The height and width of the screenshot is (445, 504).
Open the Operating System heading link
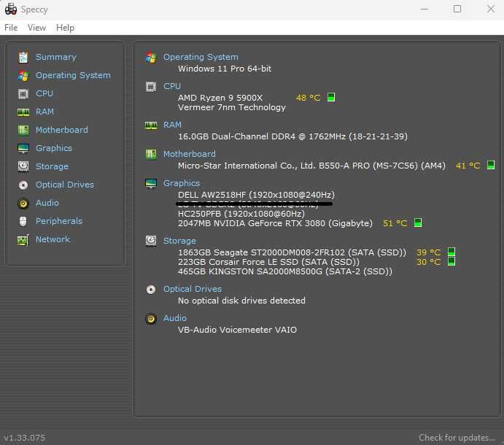click(x=201, y=57)
